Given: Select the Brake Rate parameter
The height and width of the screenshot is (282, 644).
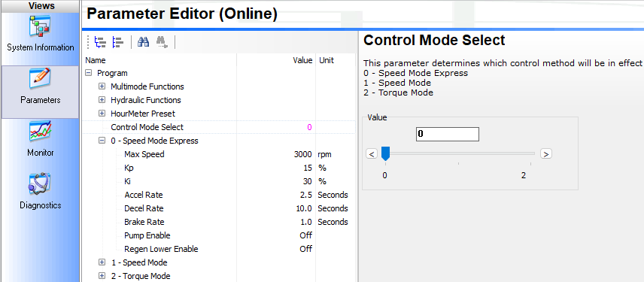Looking at the screenshot, I should click(x=144, y=222).
